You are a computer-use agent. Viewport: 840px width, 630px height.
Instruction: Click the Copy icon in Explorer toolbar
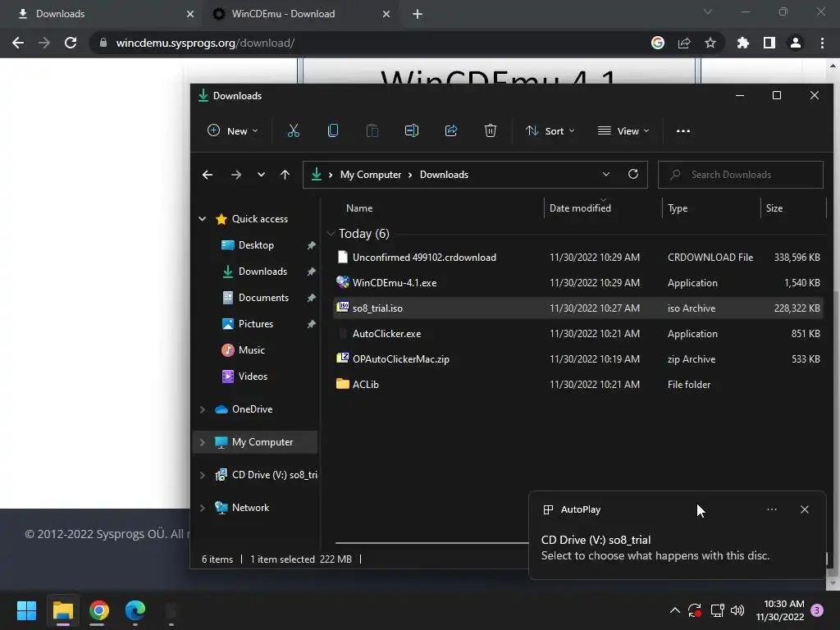coord(333,130)
